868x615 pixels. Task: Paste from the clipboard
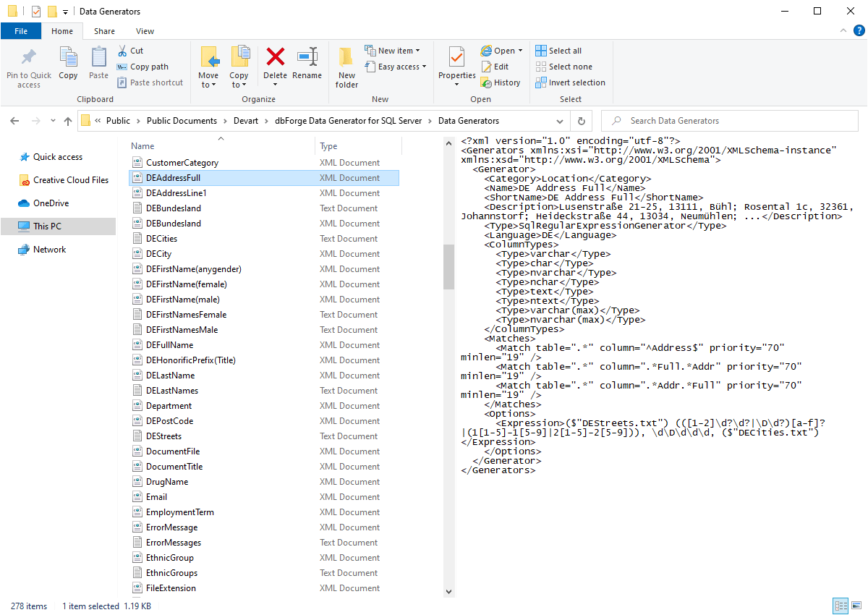pyautogui.click(x=98, y=65)
